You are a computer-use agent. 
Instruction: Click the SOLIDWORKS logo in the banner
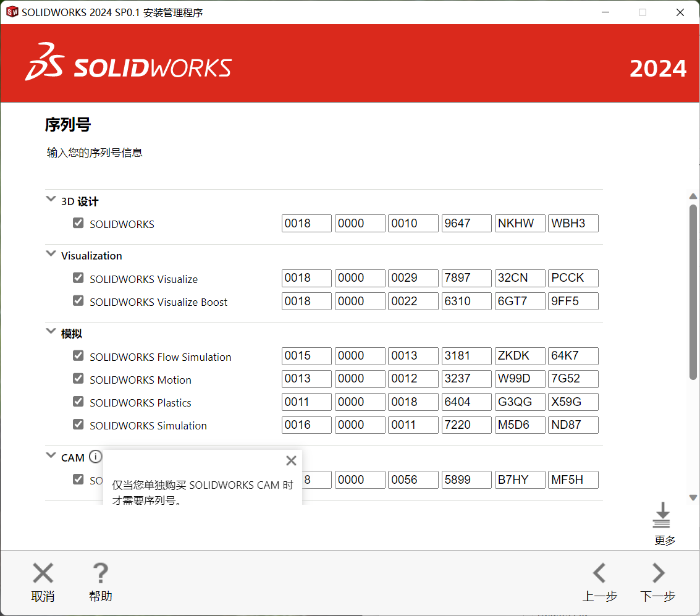tap(129, 62)
